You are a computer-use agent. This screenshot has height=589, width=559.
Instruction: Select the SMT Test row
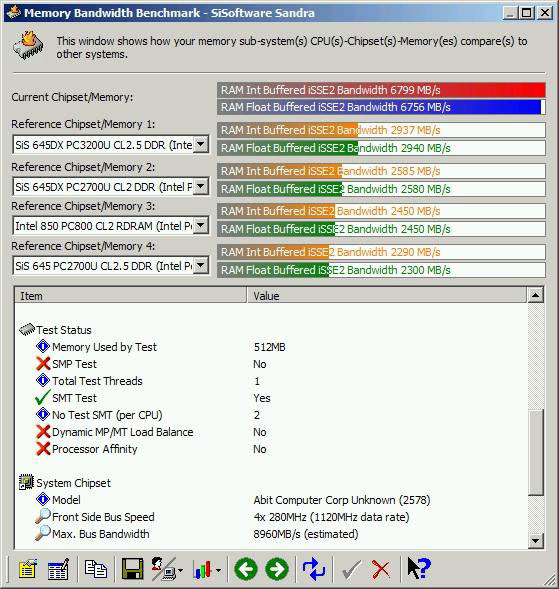point(270,398)
